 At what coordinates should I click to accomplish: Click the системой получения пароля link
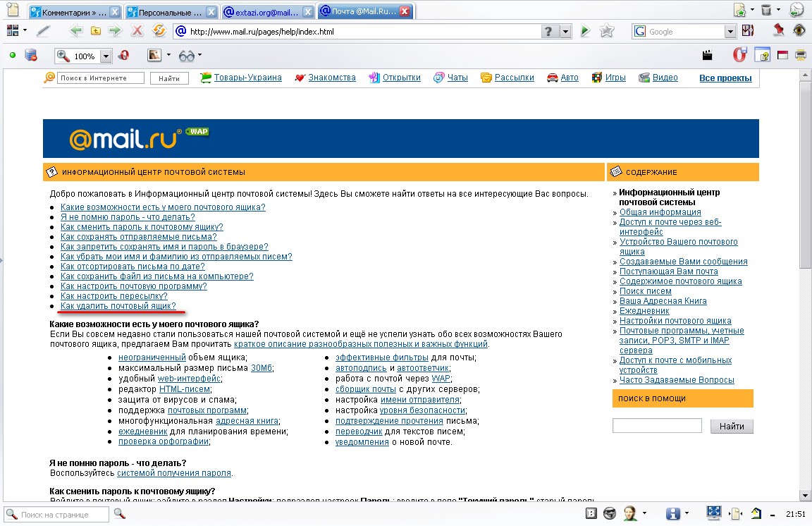[174, 473]
